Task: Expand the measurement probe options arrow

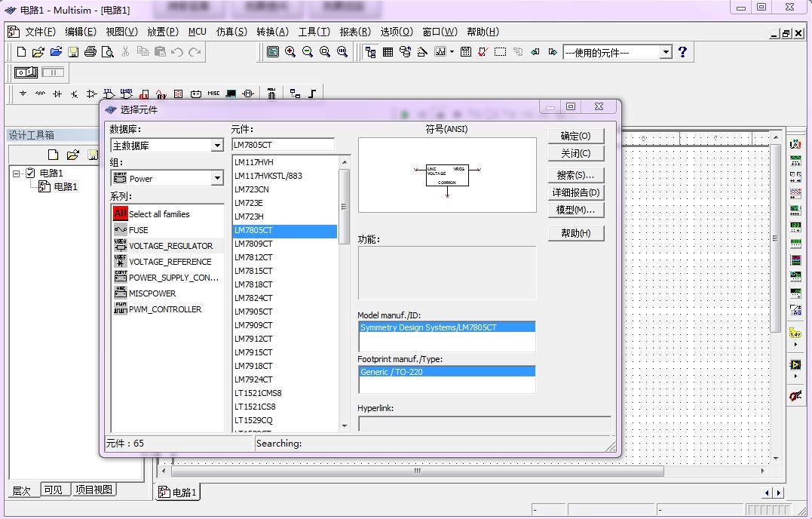Action: tap(795, 345)
